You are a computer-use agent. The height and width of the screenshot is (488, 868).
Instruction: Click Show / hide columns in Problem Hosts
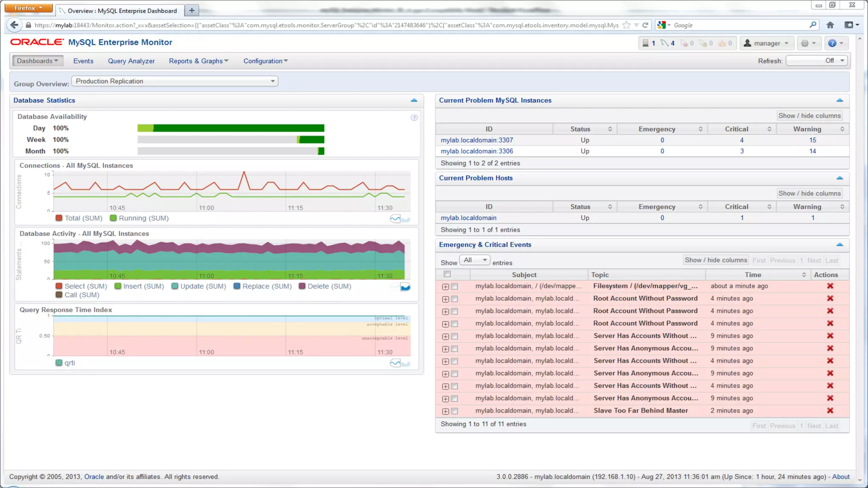point(809,193)
